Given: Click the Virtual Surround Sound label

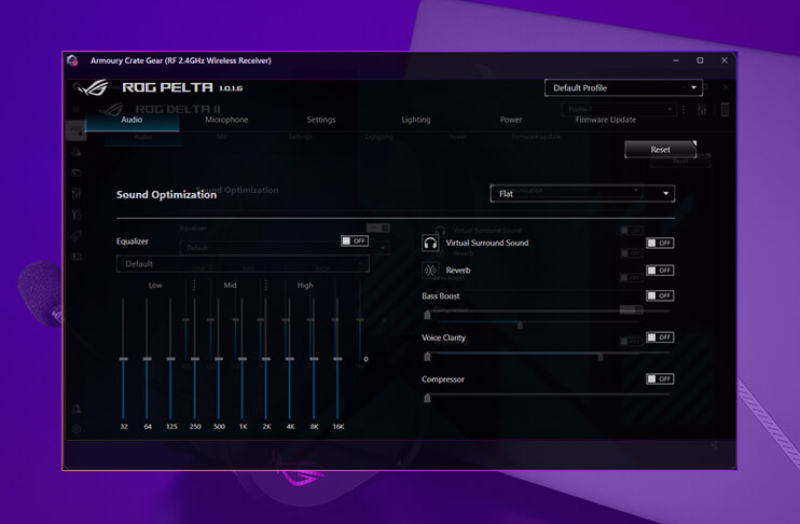Looking at the screenshot, I should [487, 243].
